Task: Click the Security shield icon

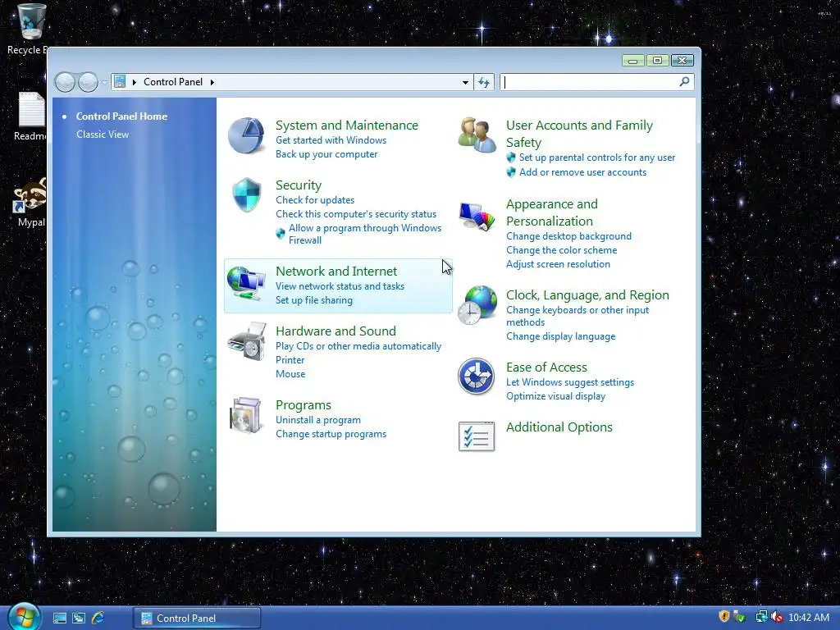Action: point(246,194)
